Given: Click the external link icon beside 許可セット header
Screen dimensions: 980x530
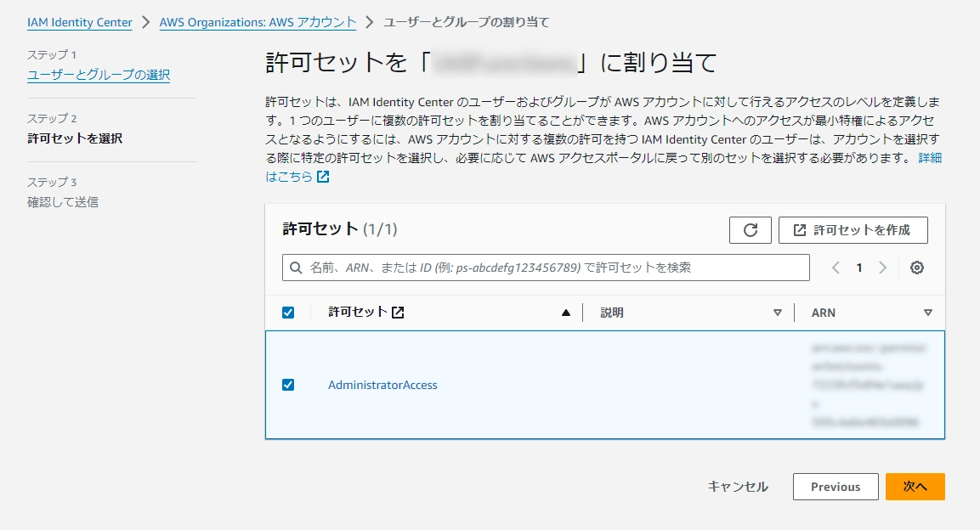Looking at the screenshot, I should click(x=398, y=312).
